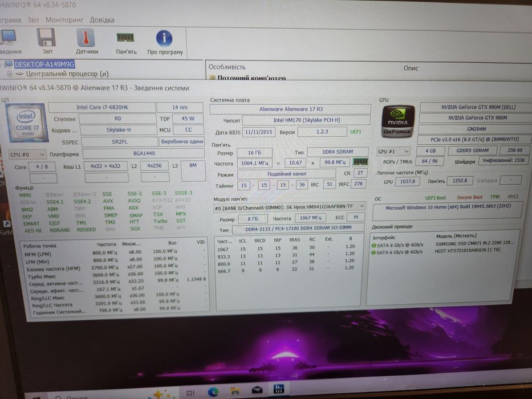
Task: Open the CPU #0 selector dropdown
Action: click(x=27, y=154)
